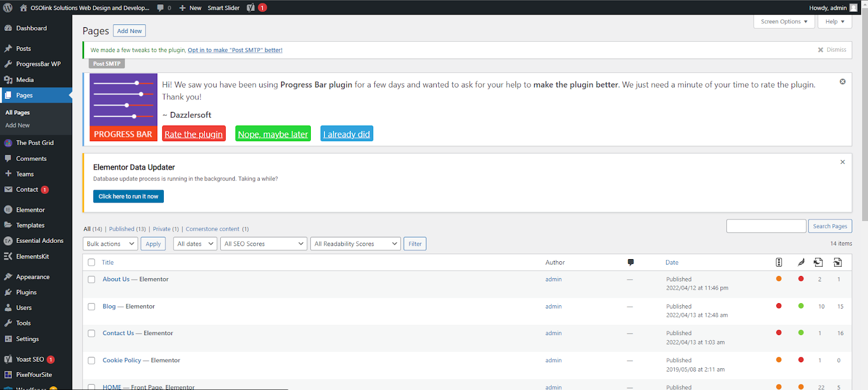
Task: Open the Settings menu
Action: coord(27,339)
